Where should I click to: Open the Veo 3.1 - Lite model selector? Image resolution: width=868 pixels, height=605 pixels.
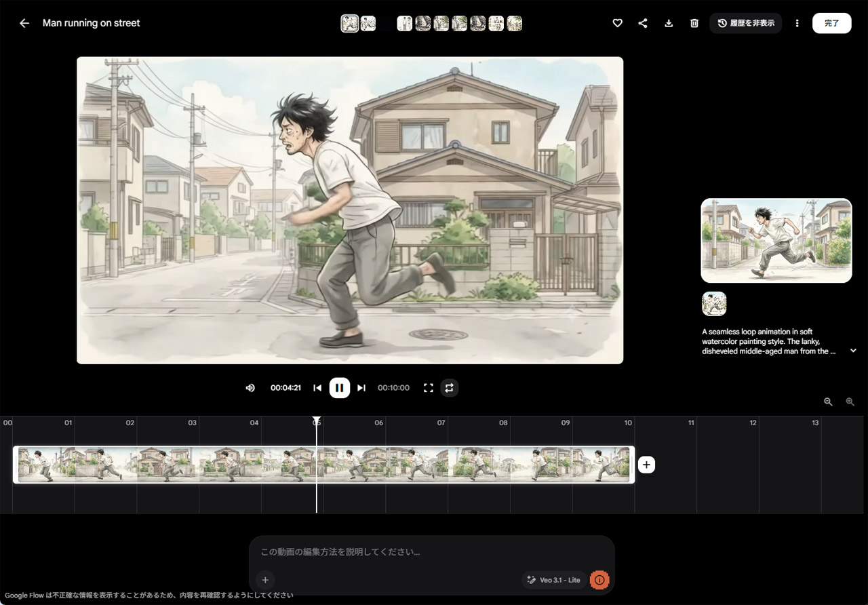(554, 580)
